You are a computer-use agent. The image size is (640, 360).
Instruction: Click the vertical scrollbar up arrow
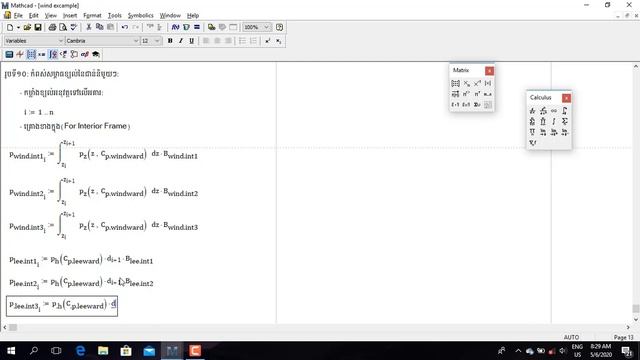[x=636, y=67]
